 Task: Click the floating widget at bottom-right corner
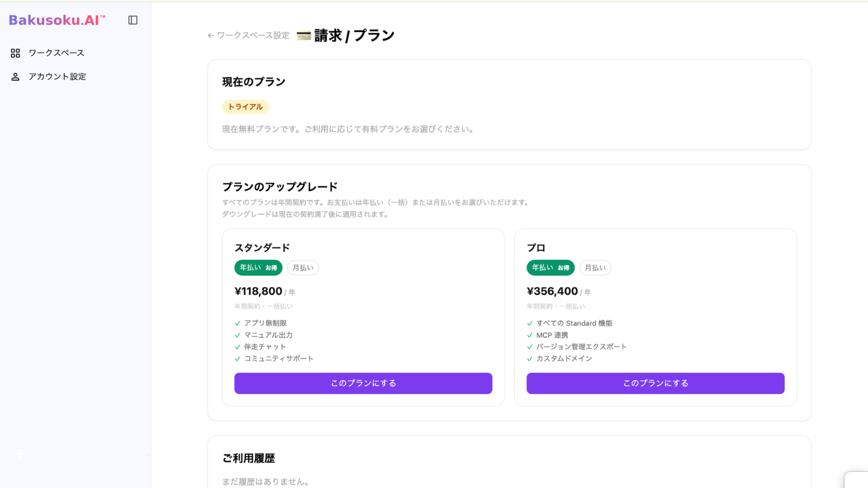[856, 480]
